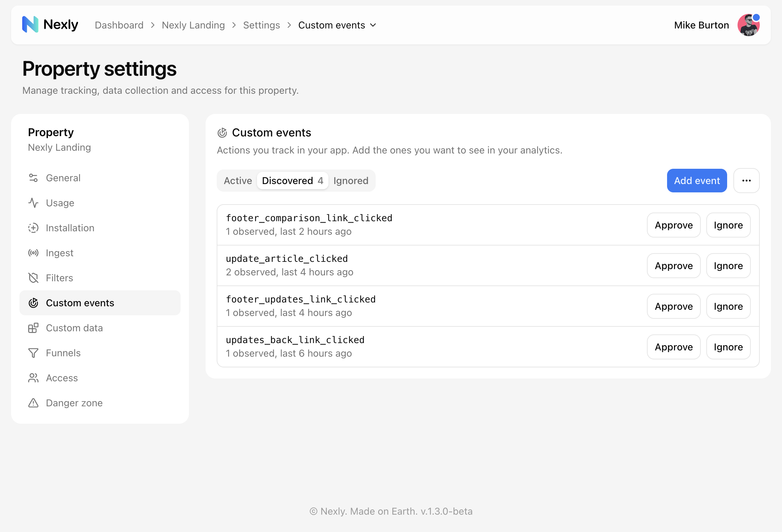This screenshot has width=782, height=532.
Task: Click the Custom events breadcrumb label
Action: (332, 25)
